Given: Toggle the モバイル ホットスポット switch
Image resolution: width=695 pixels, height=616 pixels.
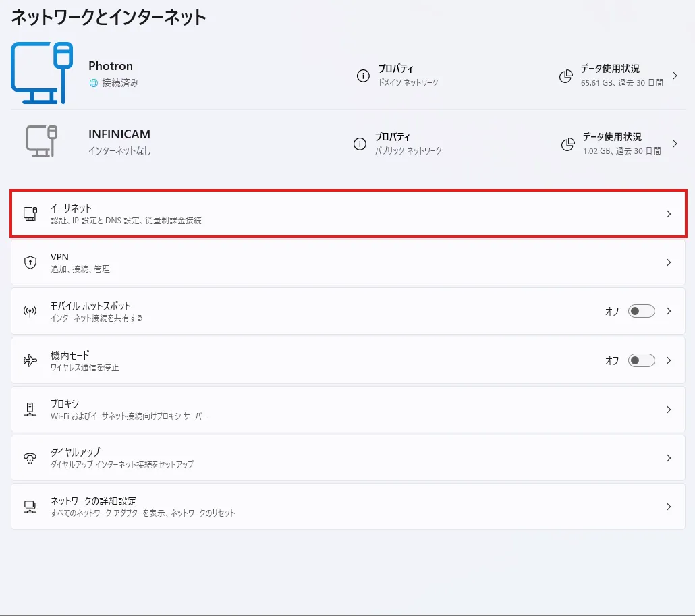Looking at the screenshot, I should (x=642, y=311).
